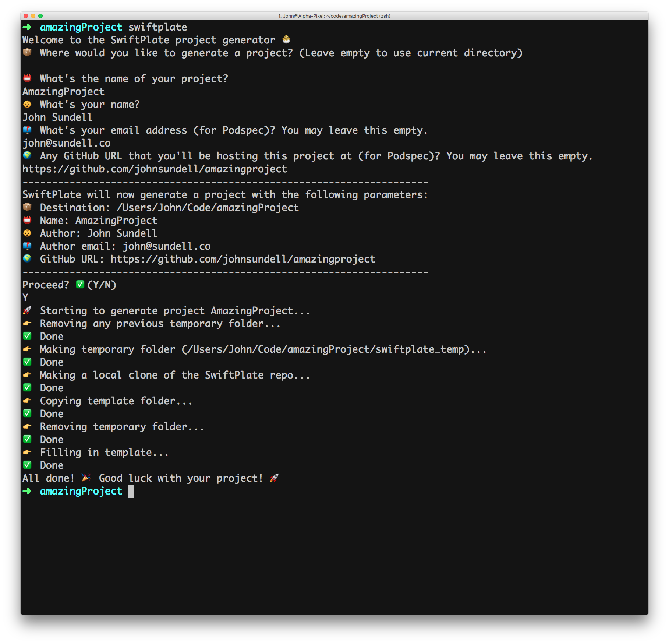Click the pointing hand before 'Removing any previous temporary folder'
Screen dimensions: 669x644
[27, 323]
